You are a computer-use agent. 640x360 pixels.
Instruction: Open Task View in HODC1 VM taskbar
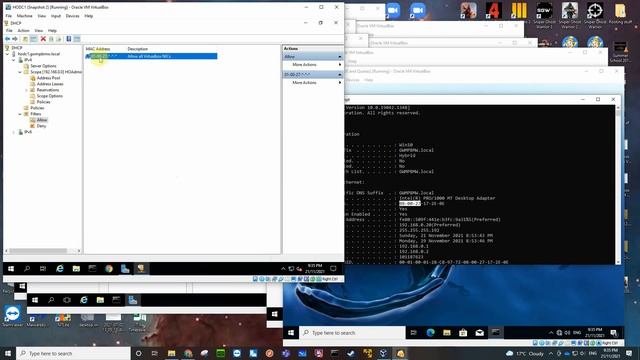tap(43, 269)
